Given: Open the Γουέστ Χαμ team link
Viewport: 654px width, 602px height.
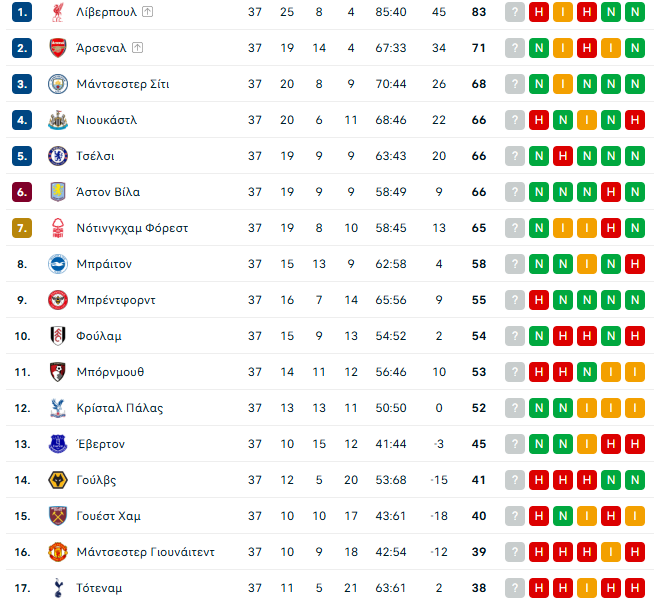Looking at the screenshot, I should pos(108,516).
